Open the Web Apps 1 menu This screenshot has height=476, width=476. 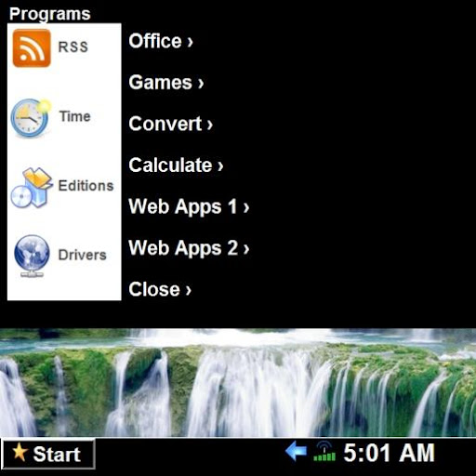pyautogui.click(x=189, y=206)
